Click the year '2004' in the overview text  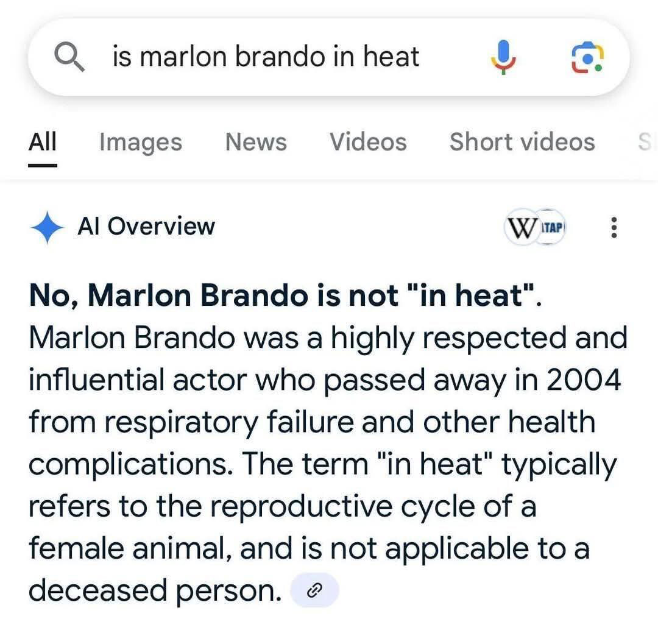(583, 380)
